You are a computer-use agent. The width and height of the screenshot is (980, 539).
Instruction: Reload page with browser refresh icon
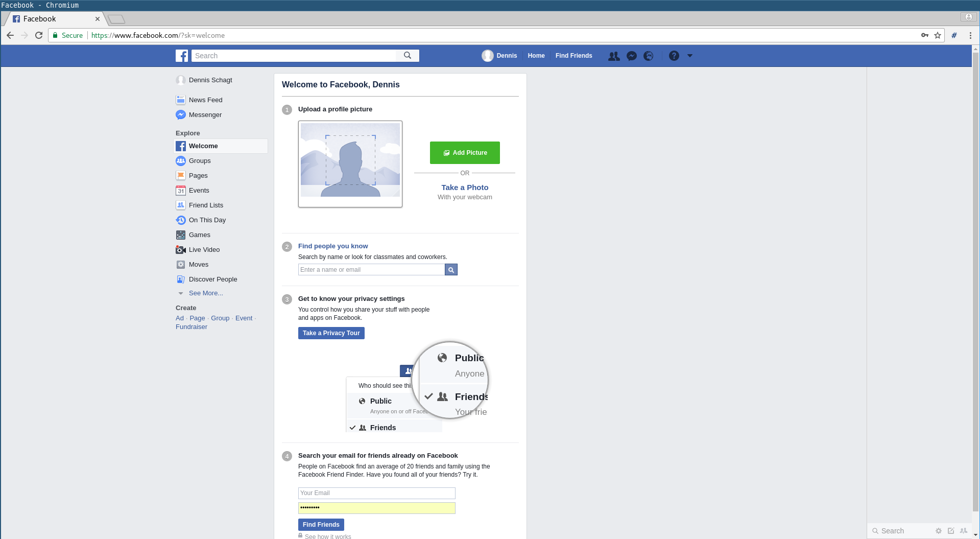pyautogui.click(x=39, y=35)
